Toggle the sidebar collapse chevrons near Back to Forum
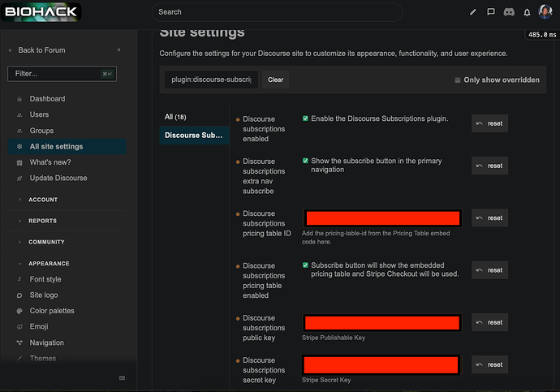 (x=119, y=50)
